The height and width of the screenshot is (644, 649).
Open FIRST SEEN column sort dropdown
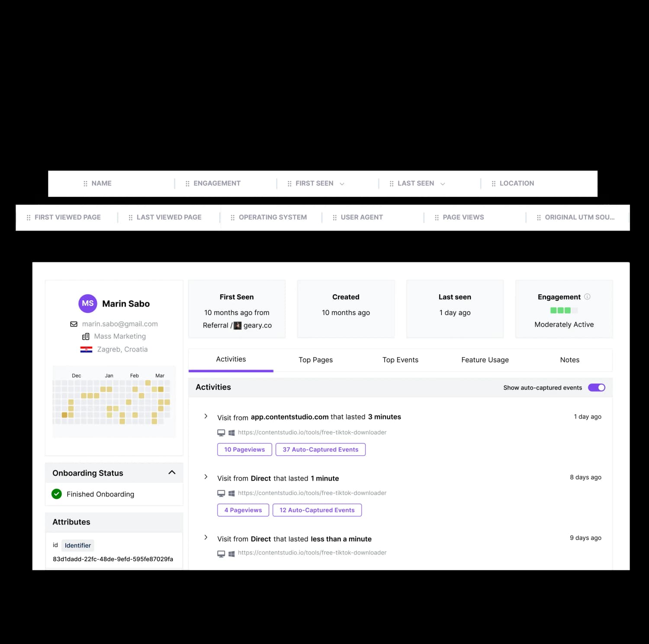342,184
